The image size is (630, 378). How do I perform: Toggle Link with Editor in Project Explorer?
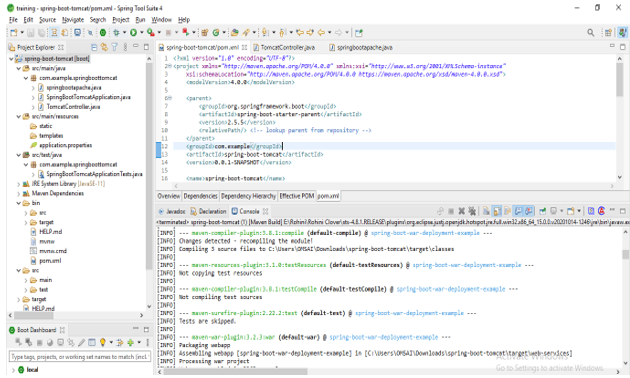click(x=104, y=47)
